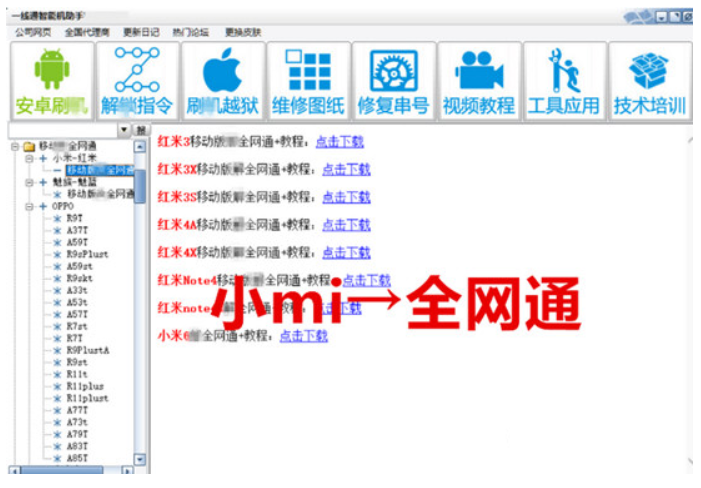The width and height of the screenshot is (701, 488).
Task: Click the tree panel vertical scrollbar thumb
Action: click(140, 187)
